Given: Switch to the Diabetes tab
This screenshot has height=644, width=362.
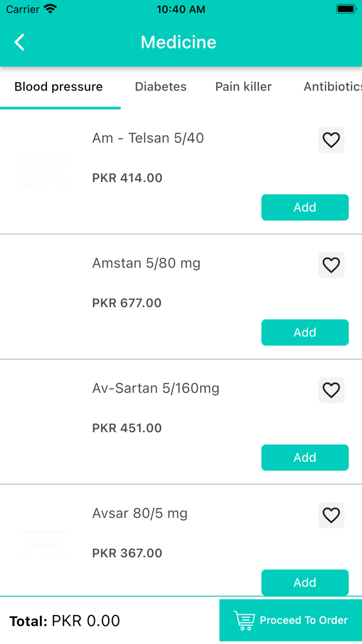Looking at the screenshot, I should coord(160,86).
